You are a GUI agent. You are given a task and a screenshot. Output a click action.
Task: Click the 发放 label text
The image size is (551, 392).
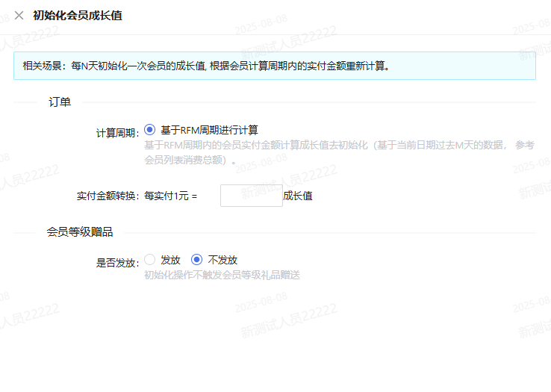tap(170, 260)
